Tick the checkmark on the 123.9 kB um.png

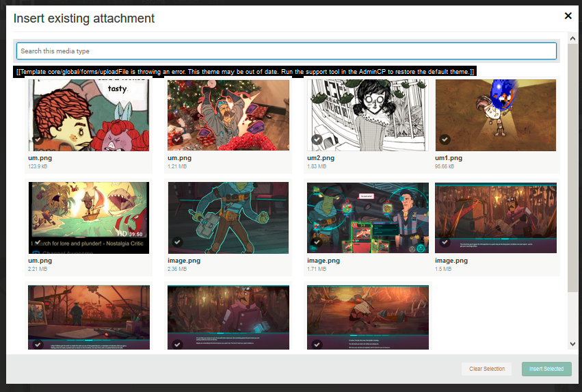(38, 140)
